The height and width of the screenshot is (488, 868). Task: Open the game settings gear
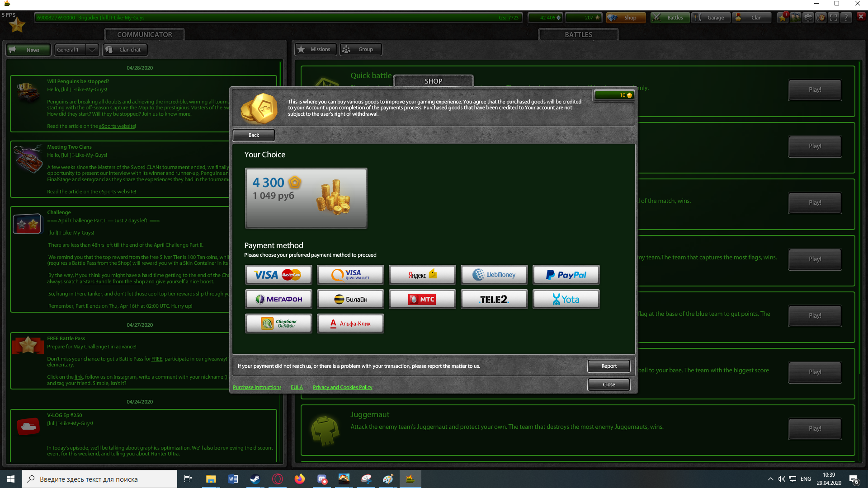click(808, 18)
